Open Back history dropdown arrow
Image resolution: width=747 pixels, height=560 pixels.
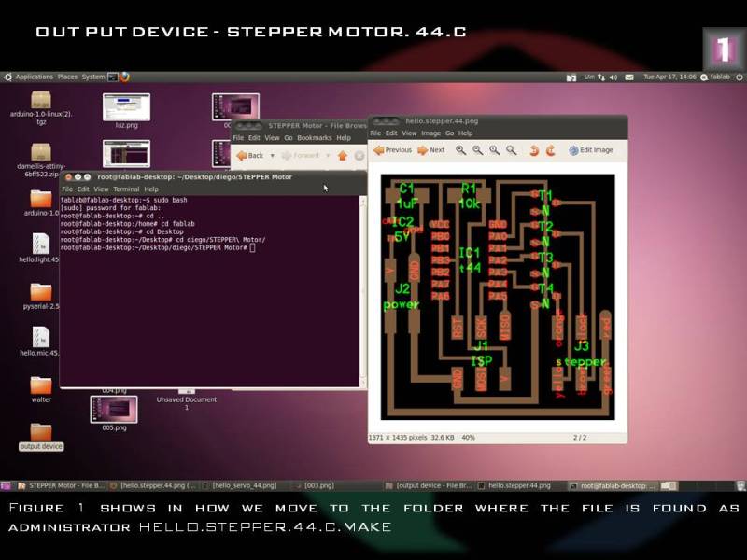click(272, 155)
